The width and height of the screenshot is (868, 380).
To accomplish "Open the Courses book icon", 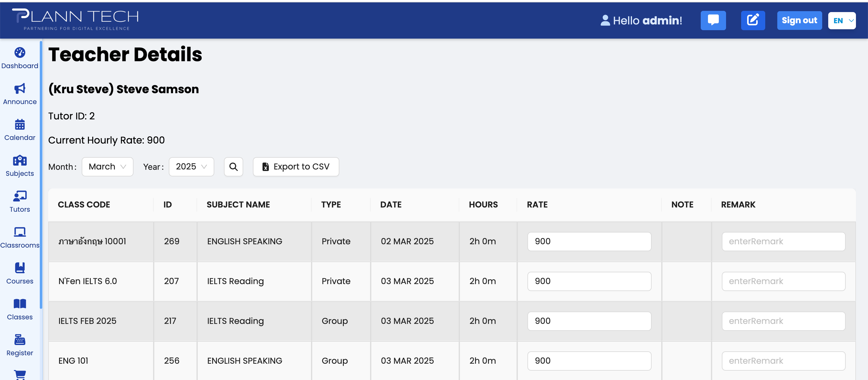I will coord(20,268).
